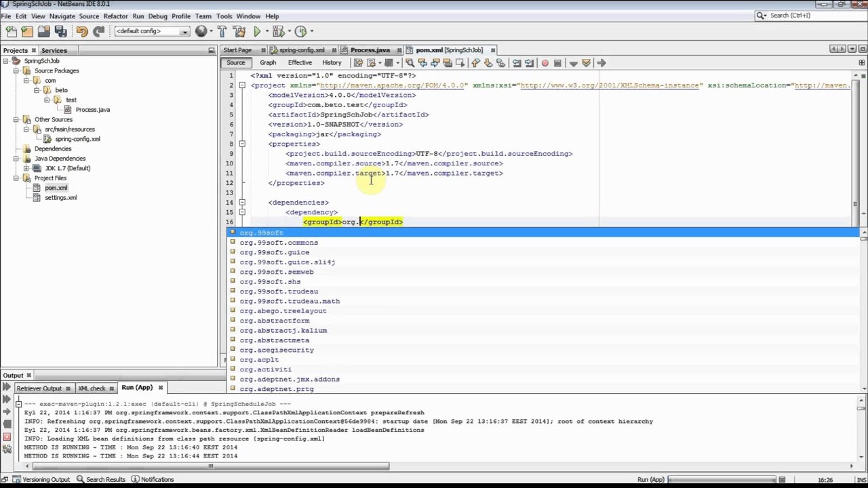Viewport: 868px width, 488px height.
Task: Click the Open Project toolbar icon
Action: tap(44, 31)
